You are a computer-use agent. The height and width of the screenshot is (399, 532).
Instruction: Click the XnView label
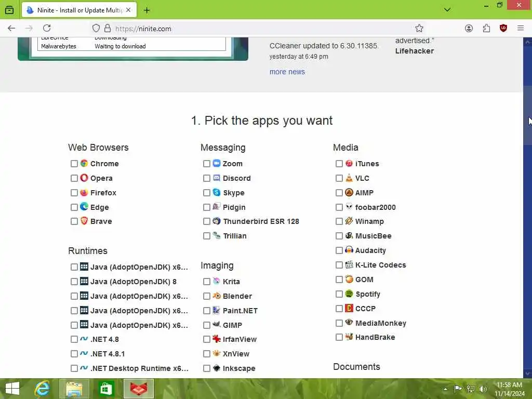[x=236, y=353]
